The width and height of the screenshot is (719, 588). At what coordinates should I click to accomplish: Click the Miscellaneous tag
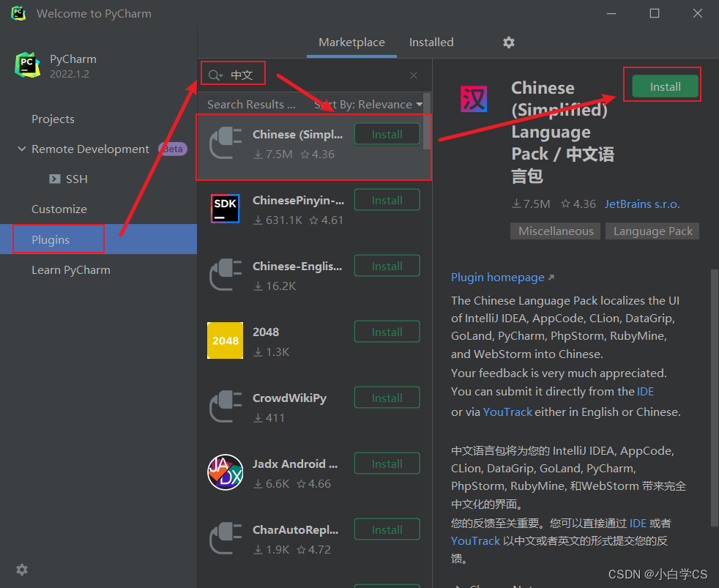[555, 231]
